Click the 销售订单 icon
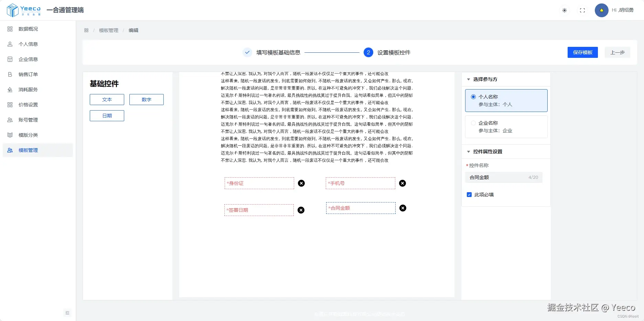 tap(10, 74)
